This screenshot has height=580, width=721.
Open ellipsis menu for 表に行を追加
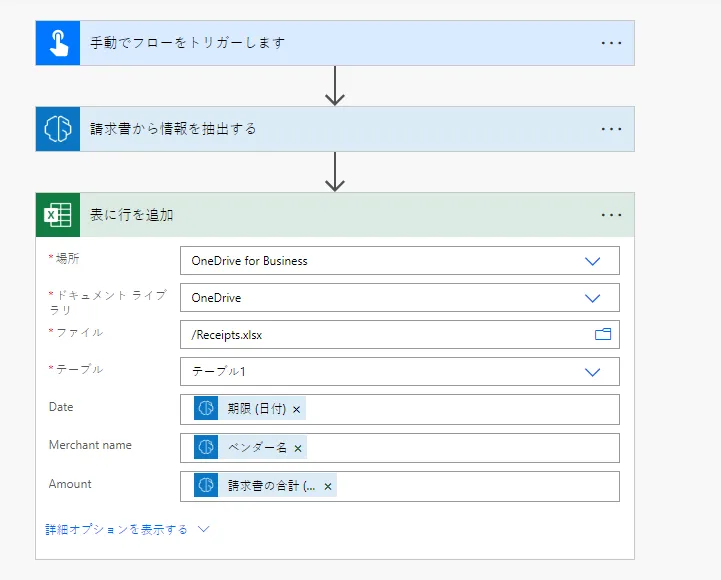click(x=611, y=215)
